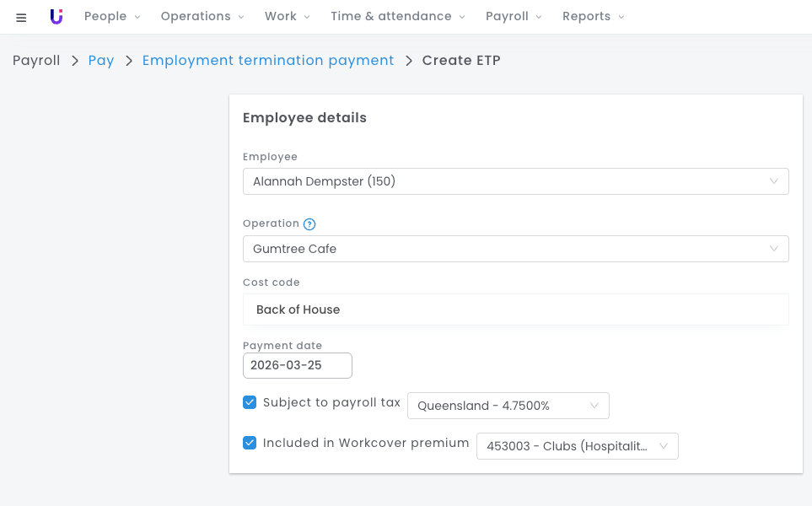The image size is (812, 506).
Task: Open the Employee dropdown
Action: pyautogui.click(x=515, y=181)
